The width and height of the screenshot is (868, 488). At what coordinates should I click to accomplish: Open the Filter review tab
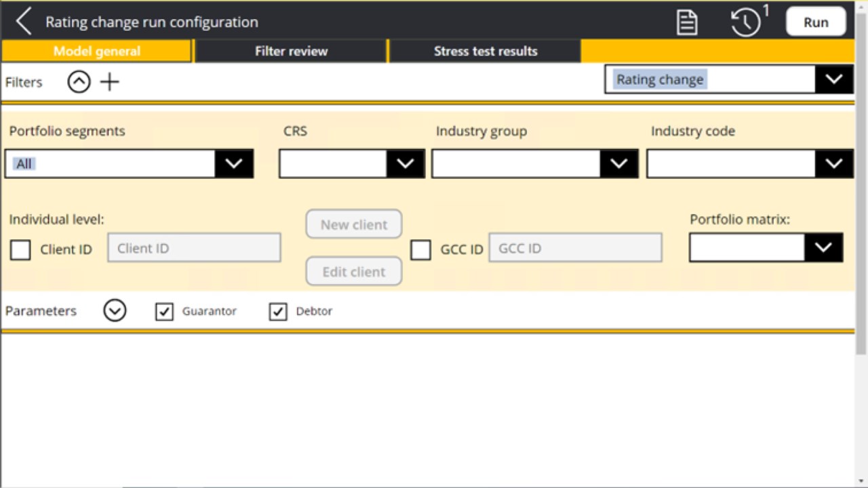pyautogui.click(x=291, y=51)
